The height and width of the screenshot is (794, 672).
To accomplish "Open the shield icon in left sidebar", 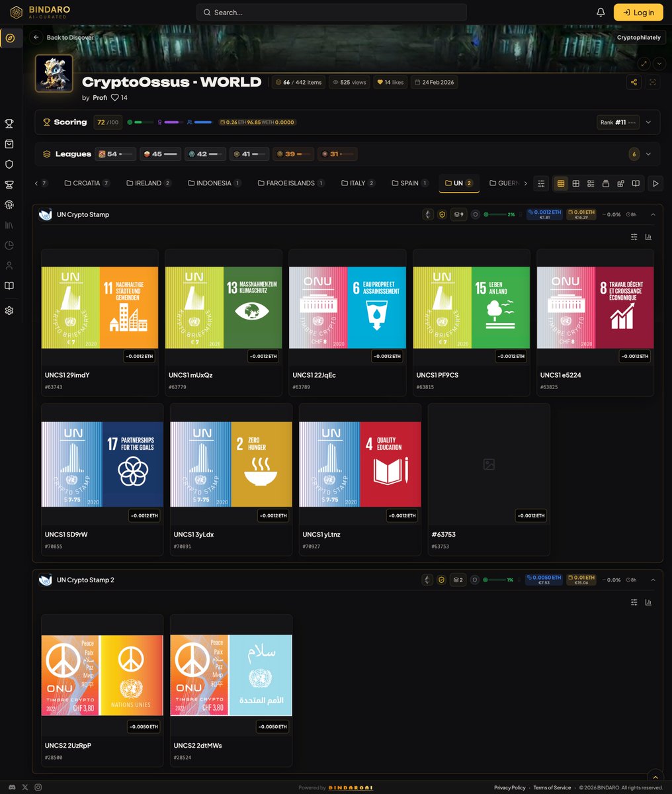I will [x=9, y=164].
